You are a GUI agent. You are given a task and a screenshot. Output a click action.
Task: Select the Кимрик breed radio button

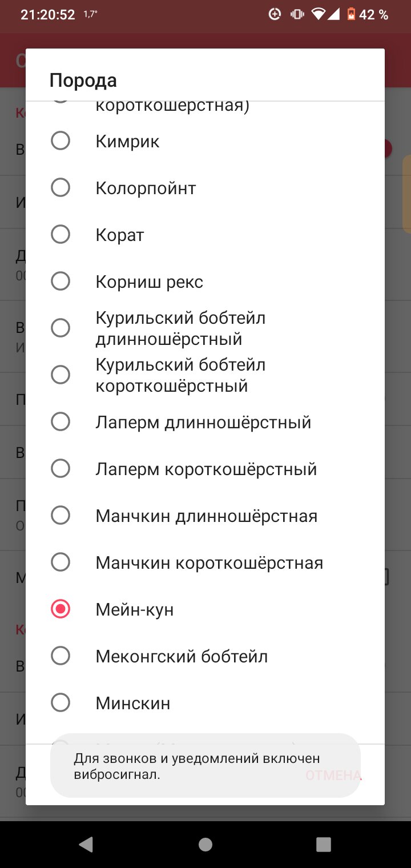click(x=61, y=141)
